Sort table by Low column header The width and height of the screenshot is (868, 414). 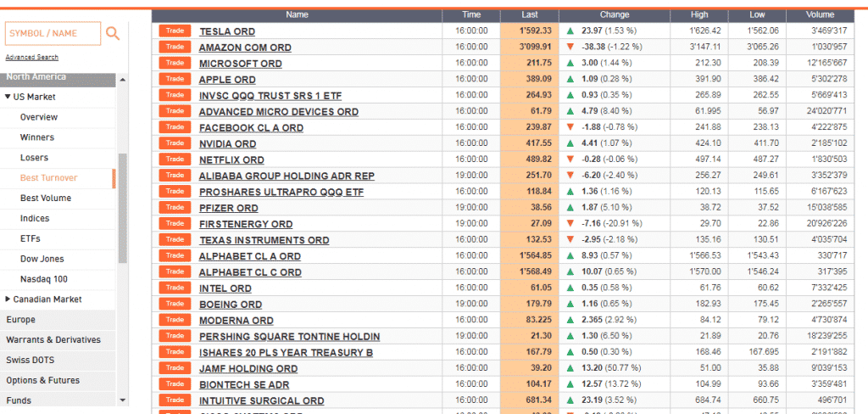(x=757, y=15)
